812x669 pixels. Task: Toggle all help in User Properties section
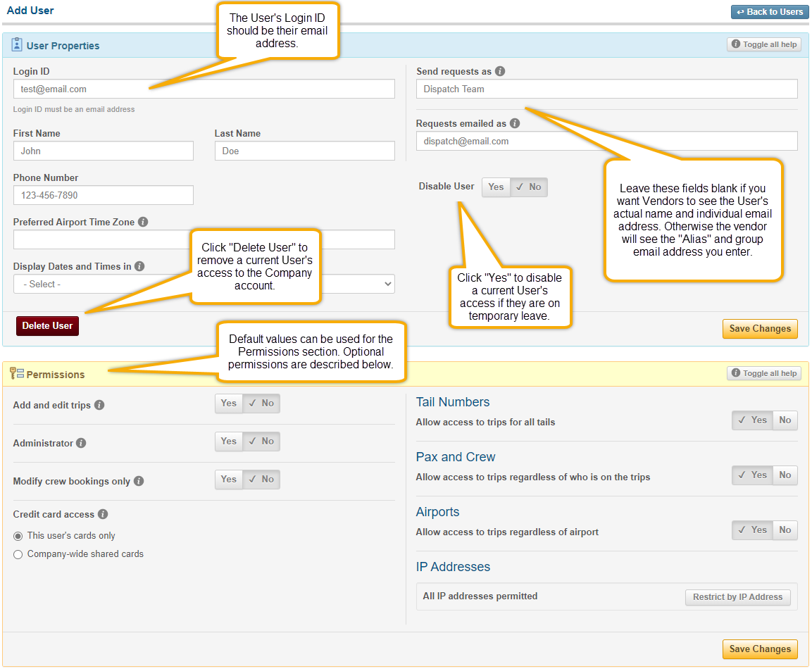tap(763, 44)
